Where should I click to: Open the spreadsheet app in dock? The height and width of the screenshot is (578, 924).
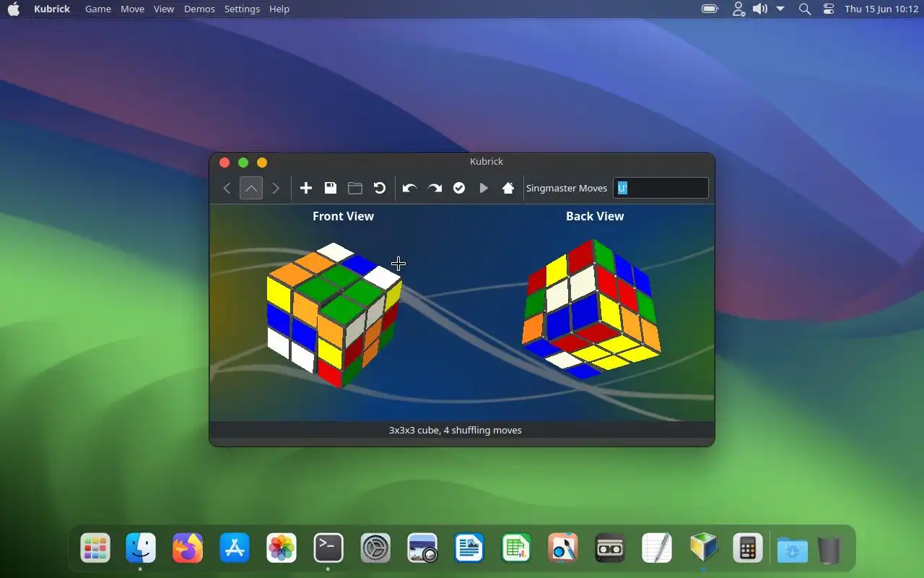tap(516, 548)
